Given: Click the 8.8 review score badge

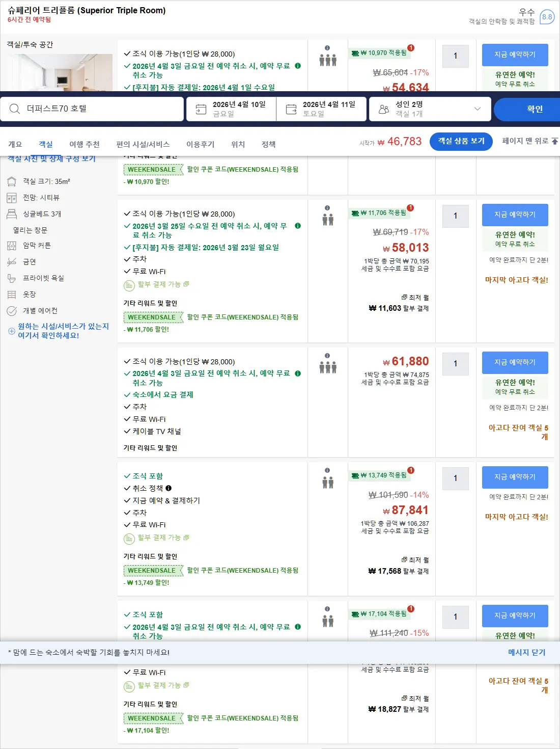Looking at the screenshot, I should click(547, 17).
